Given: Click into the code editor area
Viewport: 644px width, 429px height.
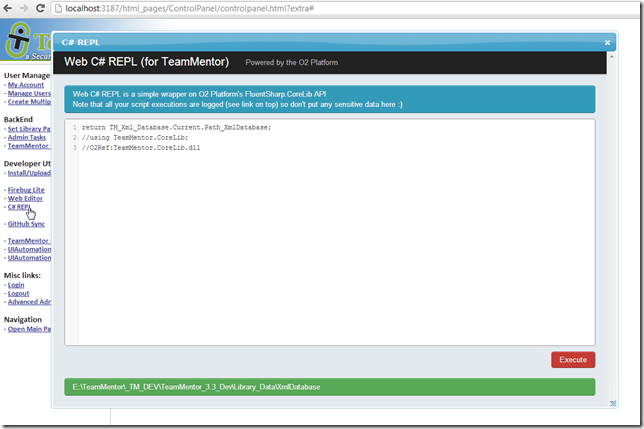Looking at the screenshot, I should click(330, 232).
